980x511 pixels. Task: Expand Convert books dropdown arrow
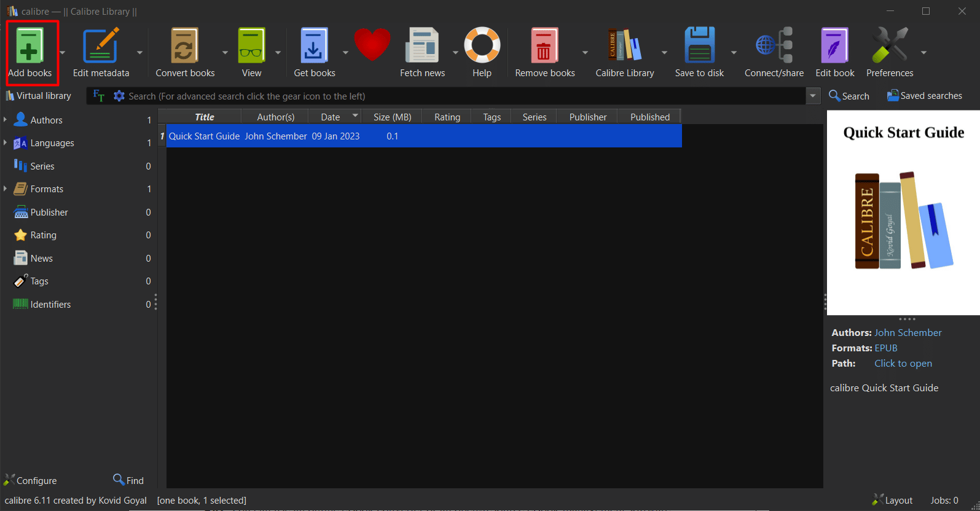[x=225, y=53]
